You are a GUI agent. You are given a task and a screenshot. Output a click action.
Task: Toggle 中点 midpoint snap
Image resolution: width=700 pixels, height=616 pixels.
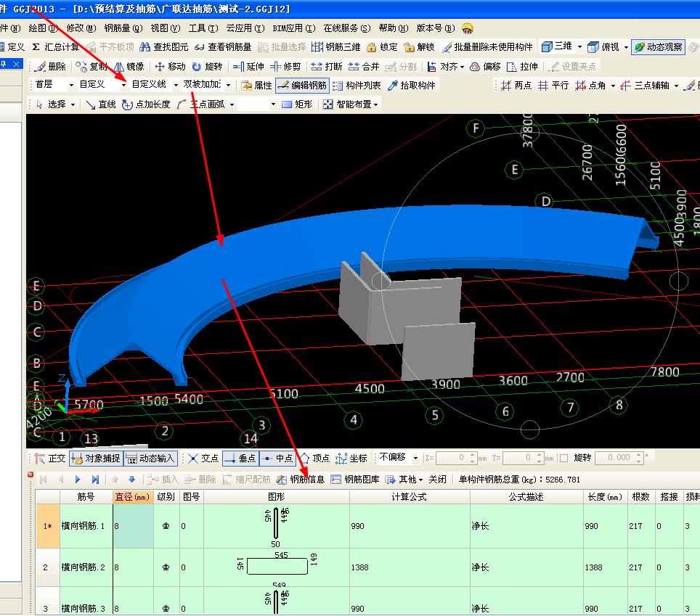tap(277, 458)
